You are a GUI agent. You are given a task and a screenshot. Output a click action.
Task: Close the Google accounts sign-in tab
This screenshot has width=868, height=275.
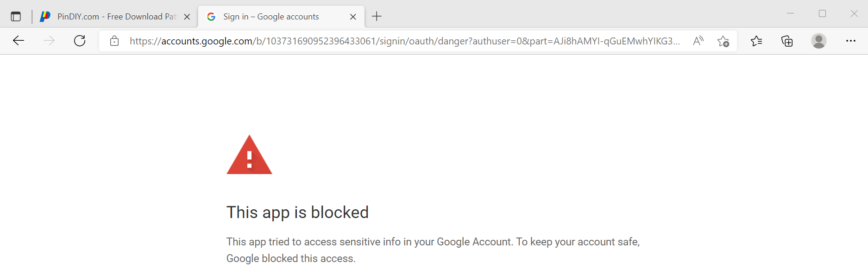(x=353, y=17)
